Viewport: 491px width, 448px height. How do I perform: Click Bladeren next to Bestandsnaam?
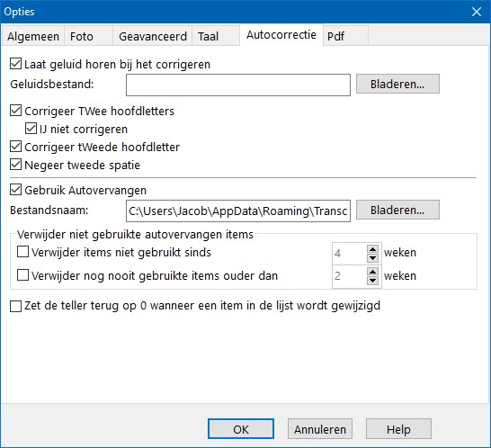click(x=397, y=210)
